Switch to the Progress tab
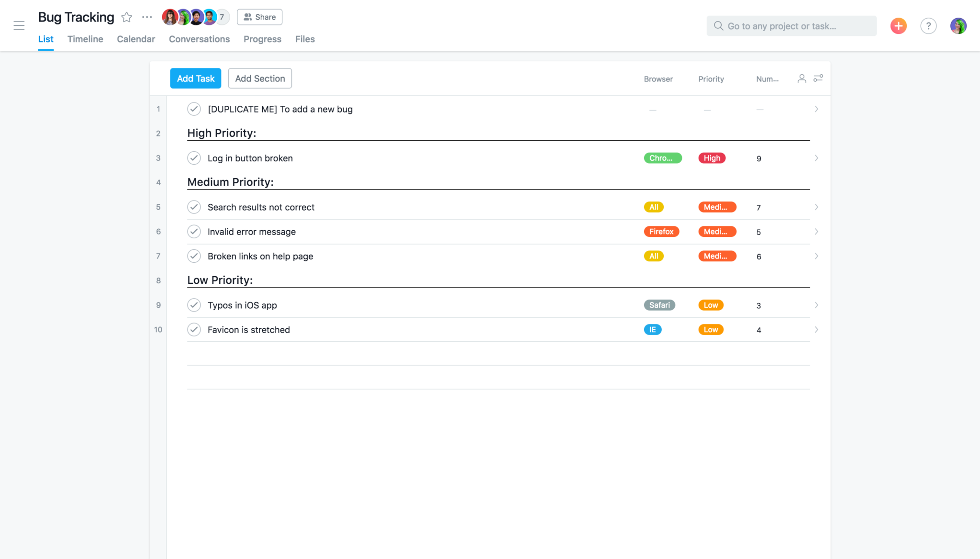Viewport: 980px width, 559px height. point(262,38)
